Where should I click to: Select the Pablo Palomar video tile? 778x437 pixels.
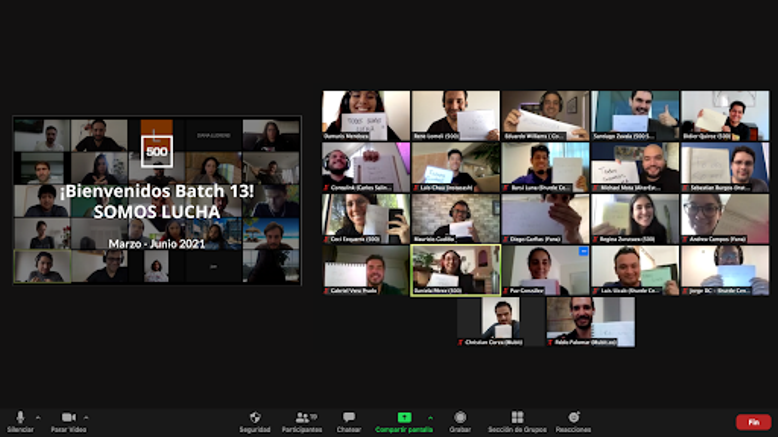[x=590, y=321]
